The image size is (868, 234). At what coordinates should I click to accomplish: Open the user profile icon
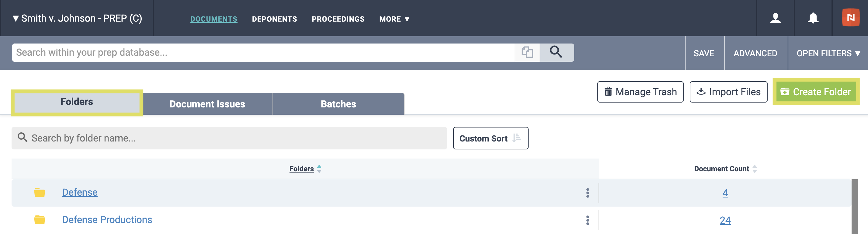pyautogui.click(x=775, y=18)
